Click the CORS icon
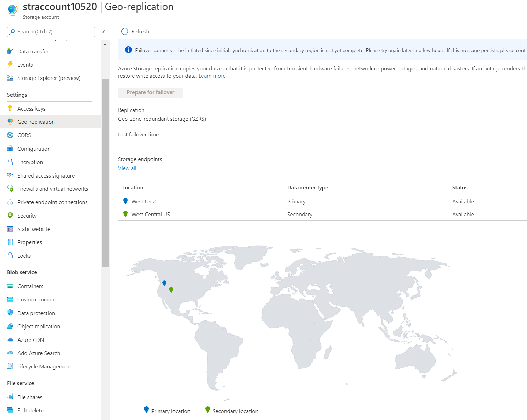This screenshot has height=420, width=527. click(10, 135)
